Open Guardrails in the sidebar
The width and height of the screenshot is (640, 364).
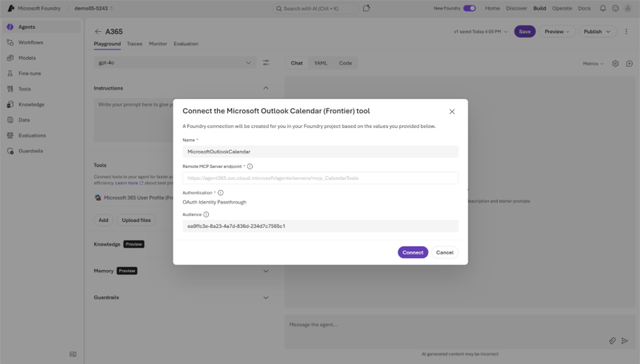coord(41,151)
